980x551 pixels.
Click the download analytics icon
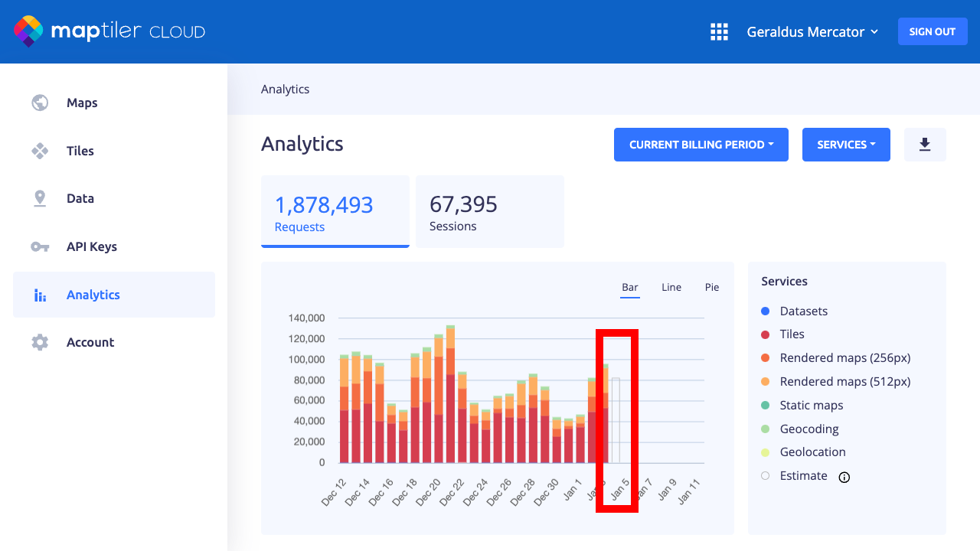tap(925, 145)
